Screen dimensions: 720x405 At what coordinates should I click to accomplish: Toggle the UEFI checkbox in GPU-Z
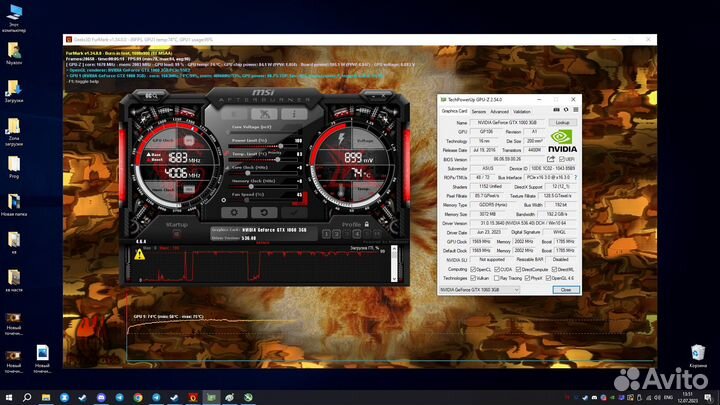point(562,159)
